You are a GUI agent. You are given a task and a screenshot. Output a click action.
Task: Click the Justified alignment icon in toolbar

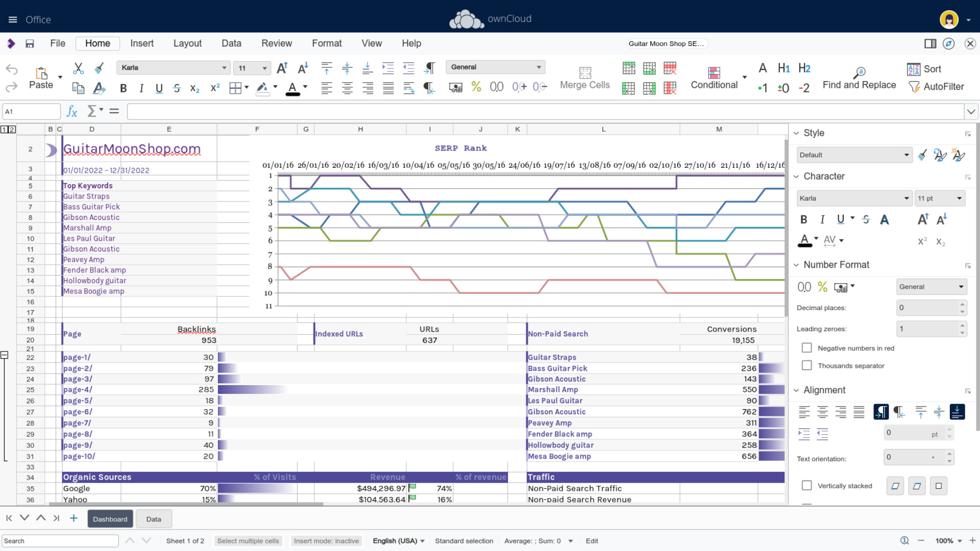(x=388, y=88)
